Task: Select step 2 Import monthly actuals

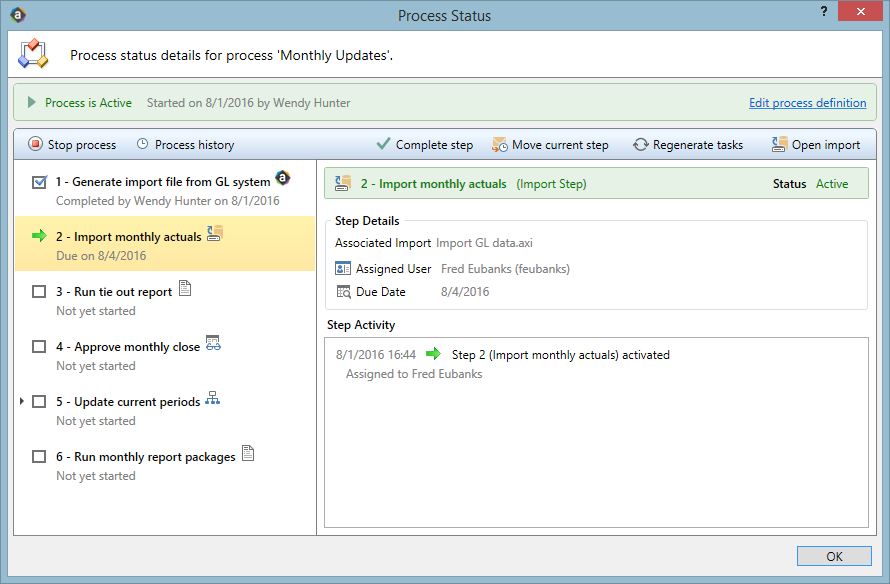Action: point(165,243)
